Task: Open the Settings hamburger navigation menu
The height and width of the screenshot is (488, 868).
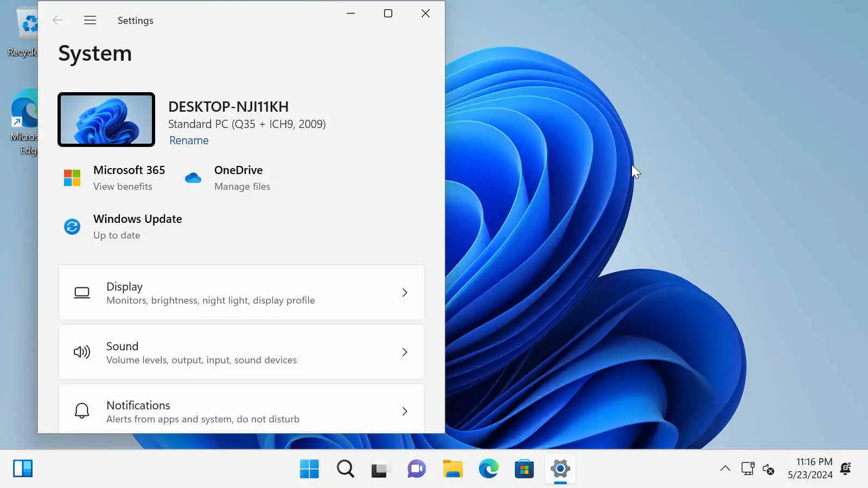Action: point(90,20)
